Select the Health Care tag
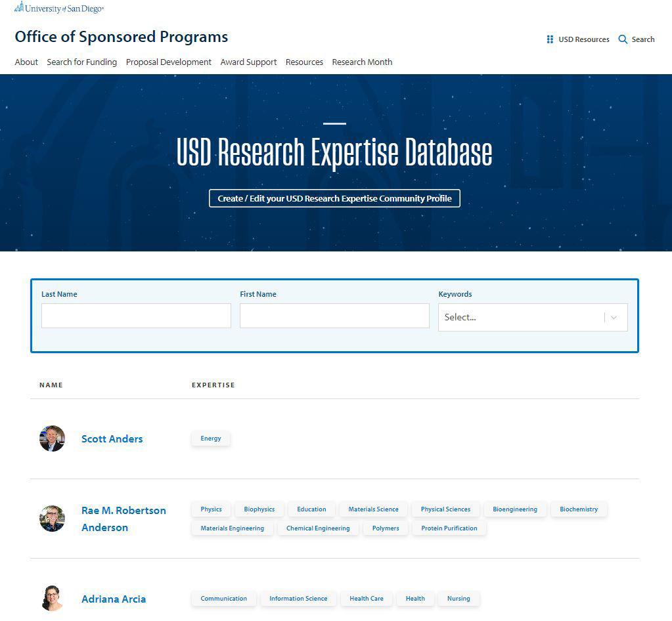This screenshot has height=621, width=672. (367, 599)
